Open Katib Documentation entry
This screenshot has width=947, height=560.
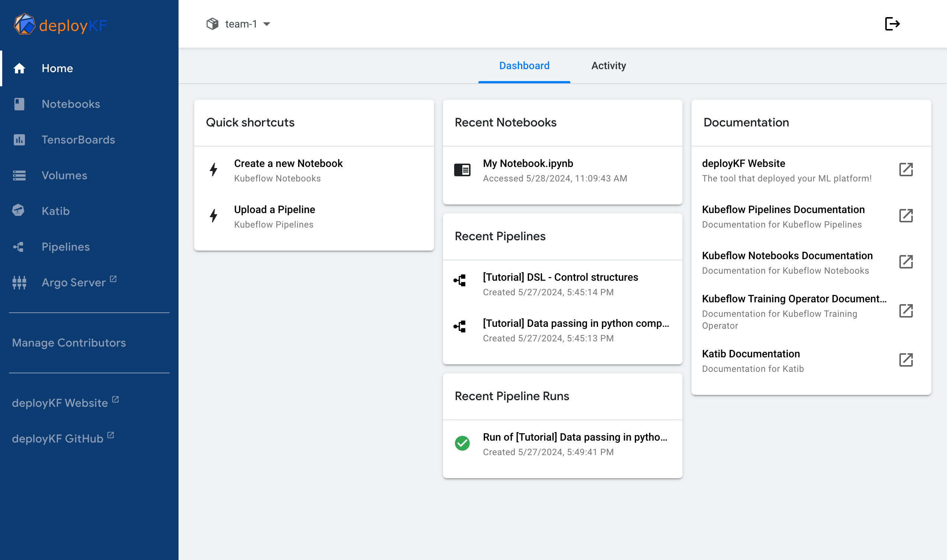click(x=811, y=360)
